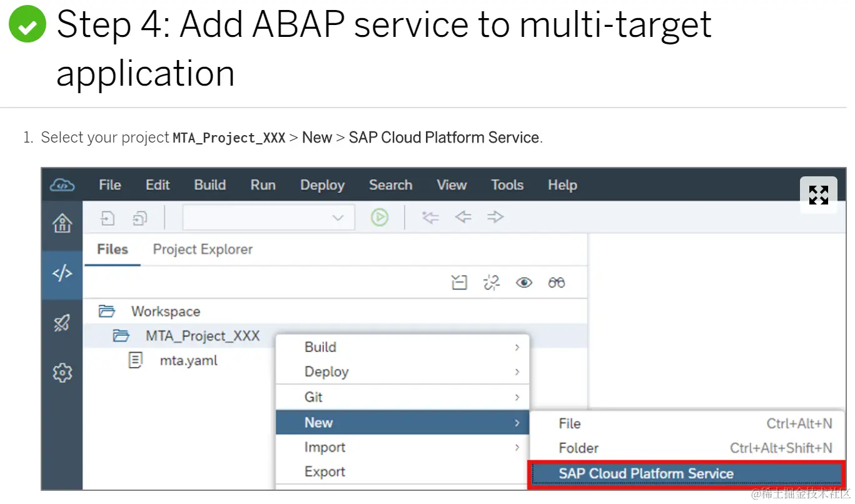Click the green Run play button
Screen dimensions: 855x504
click(379, 217)
